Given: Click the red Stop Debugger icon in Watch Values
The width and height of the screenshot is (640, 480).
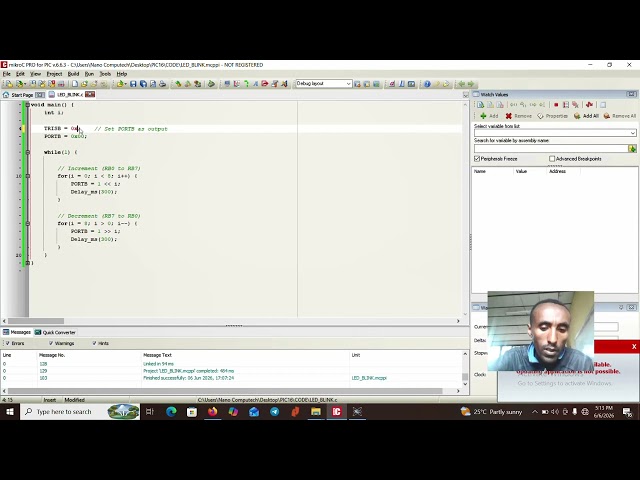Looking at the screenshot, I should click(556, 105).
